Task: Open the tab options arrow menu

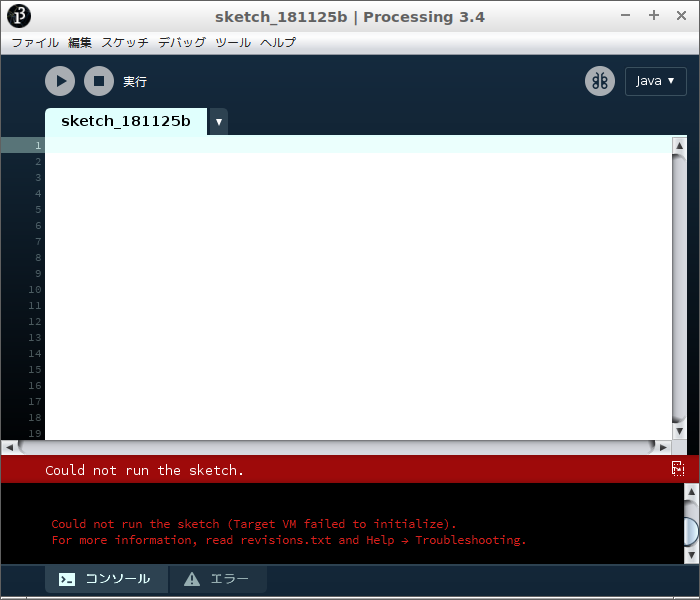Action: click(219, 121)
